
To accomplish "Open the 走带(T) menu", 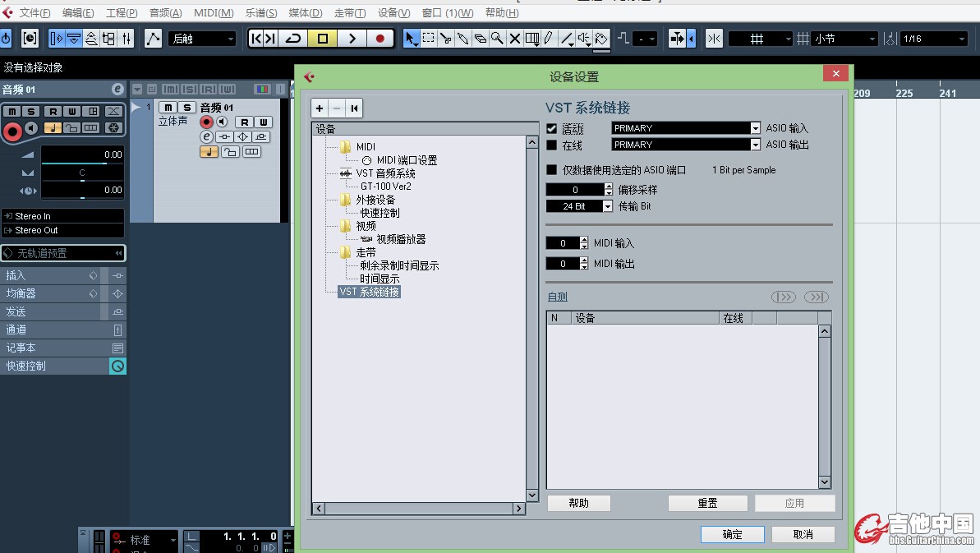I will pos(350,13).
